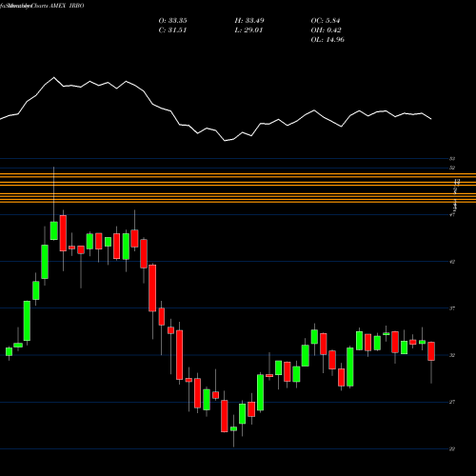The width and height of the screenshot is (476, 476).
Task: Click the 53 price axis label
Action: (452, 158)
